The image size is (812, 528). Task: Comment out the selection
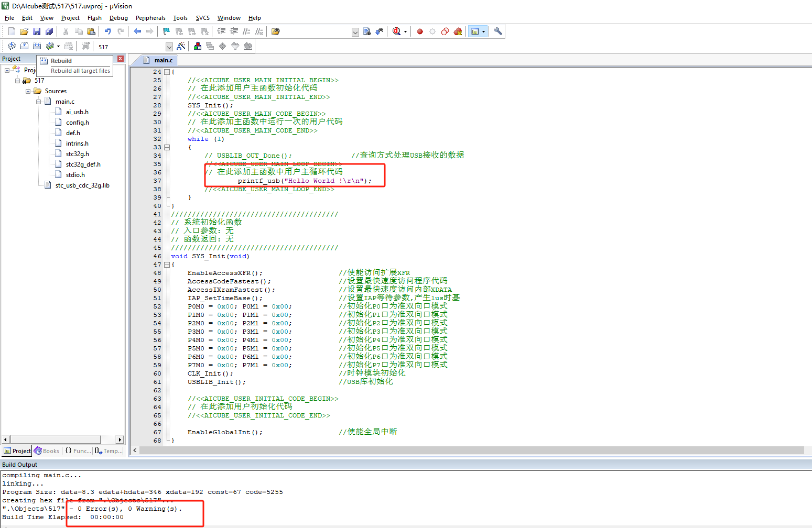(x=246, y=31)
